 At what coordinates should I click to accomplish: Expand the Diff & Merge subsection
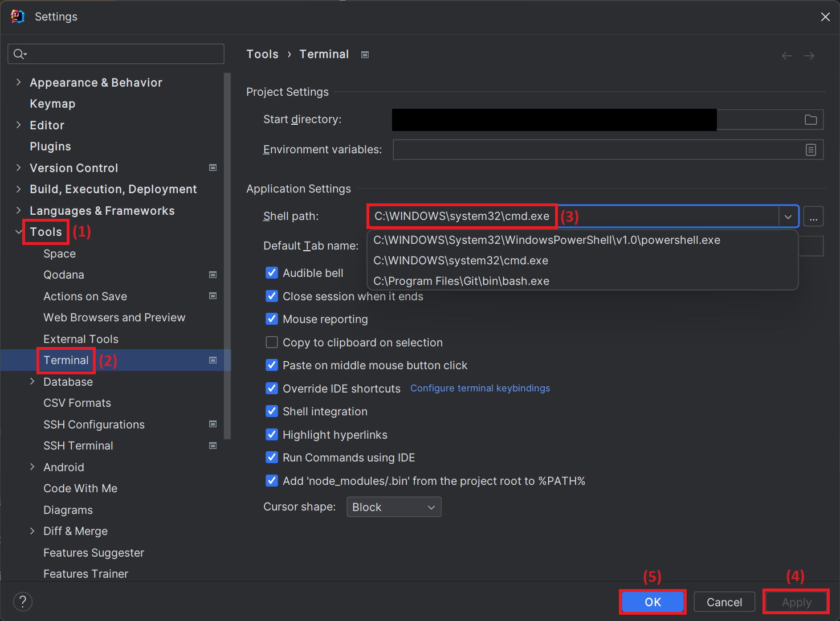32,531
